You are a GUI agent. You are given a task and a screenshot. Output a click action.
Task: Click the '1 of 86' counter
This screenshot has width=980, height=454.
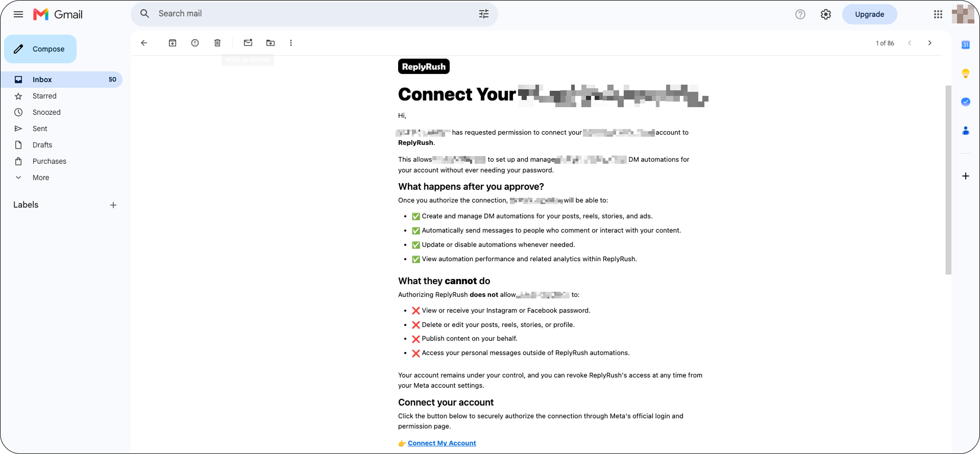tap(885, 43)
